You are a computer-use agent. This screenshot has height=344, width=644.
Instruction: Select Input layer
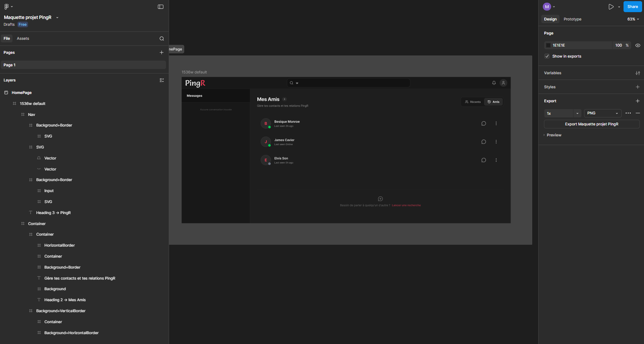(49, 191)
